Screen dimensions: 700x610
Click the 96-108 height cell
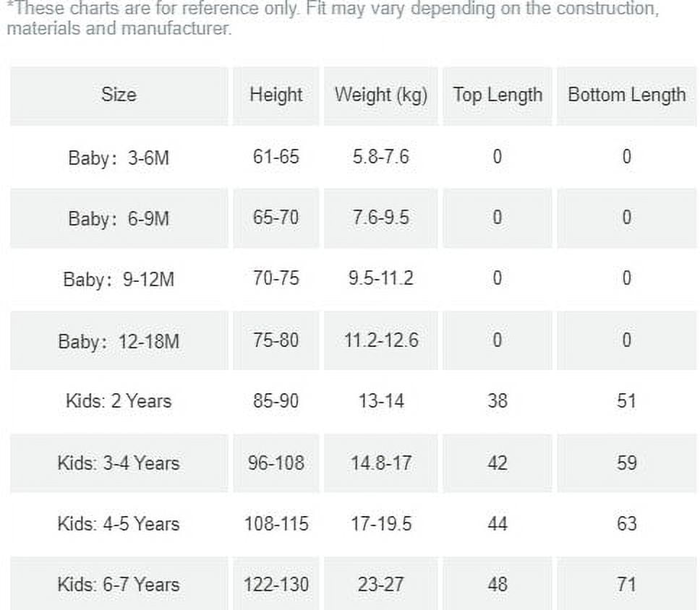tap(276, 463)
